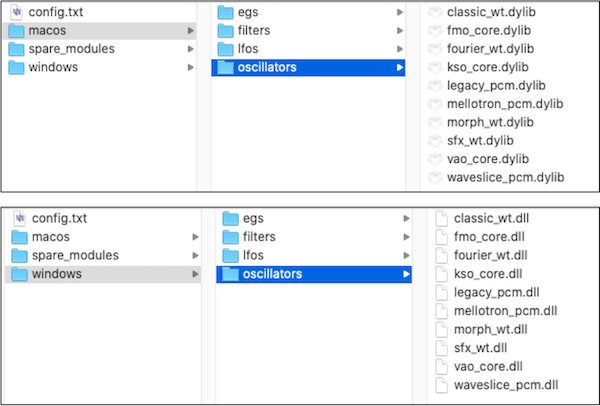Click the waveslice_pcm.dylib file icon
The width and height of the screenshot is (600, 406).
[435, 178]
